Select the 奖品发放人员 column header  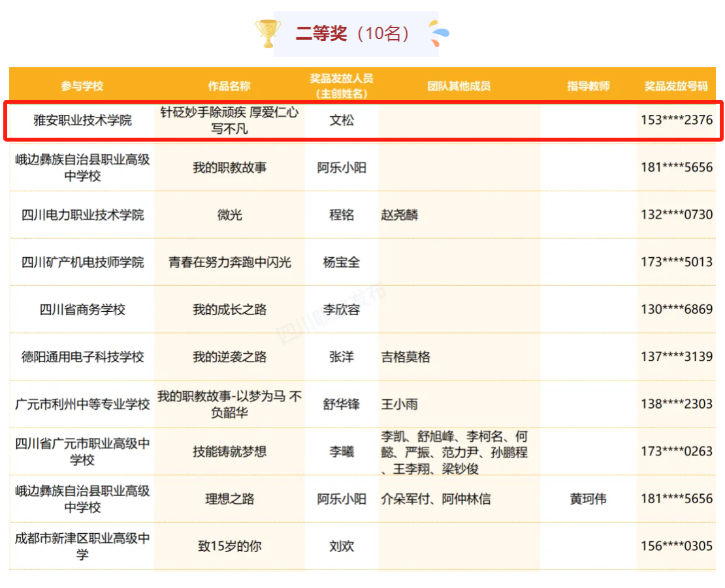tap(341, 85)
